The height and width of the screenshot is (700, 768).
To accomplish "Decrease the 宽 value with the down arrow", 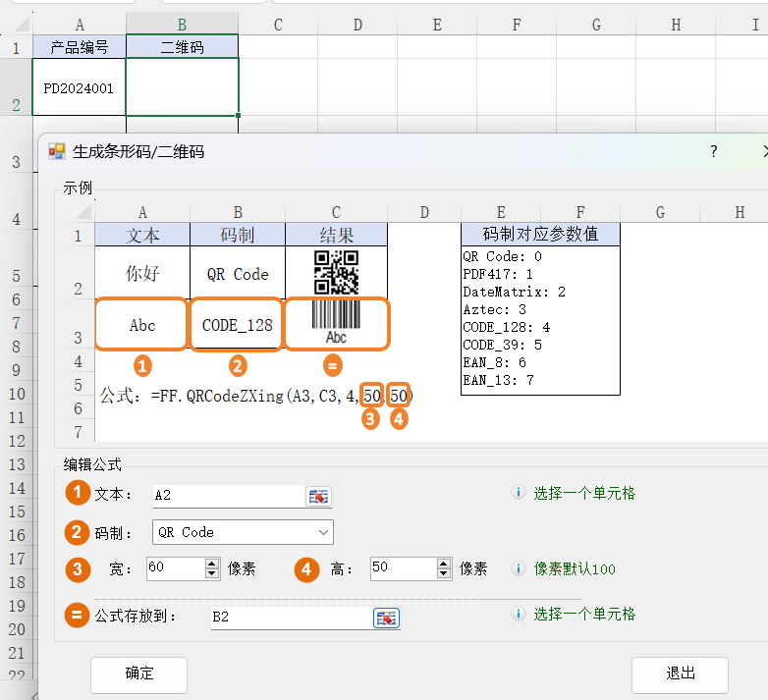I will tap(212, 573).
